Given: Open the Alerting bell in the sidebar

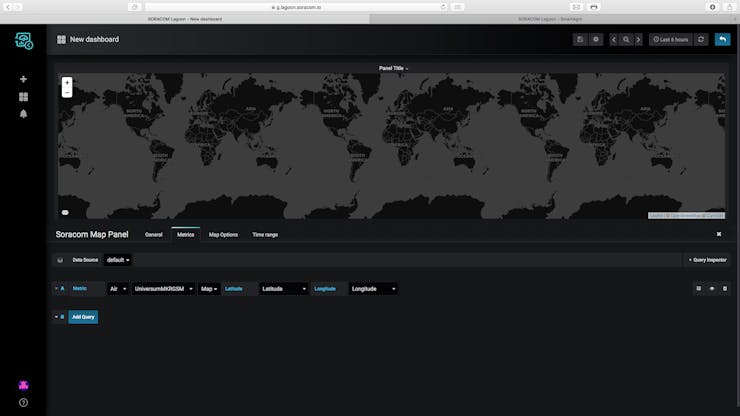Looking at the screenshot, I should (23, 114).
